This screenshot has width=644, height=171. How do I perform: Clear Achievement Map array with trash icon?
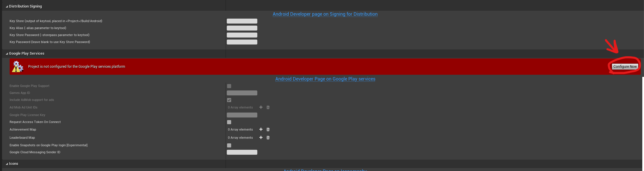(x=268, y=129)
